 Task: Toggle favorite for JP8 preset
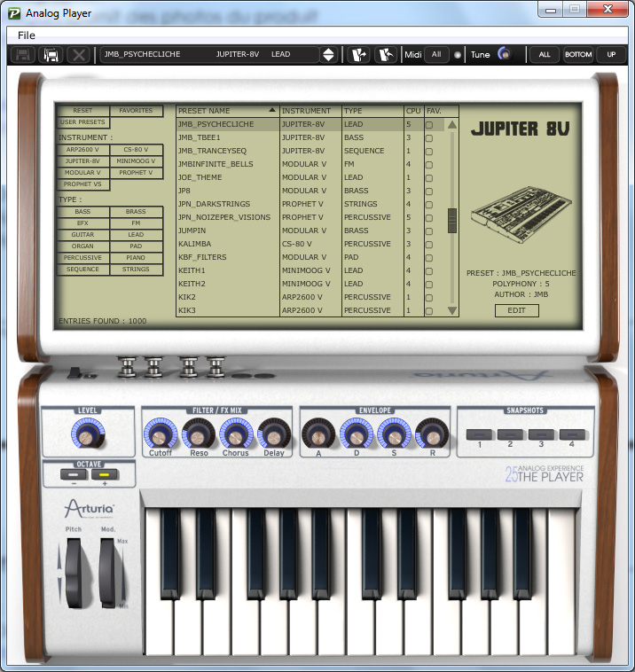coord(428,191)
